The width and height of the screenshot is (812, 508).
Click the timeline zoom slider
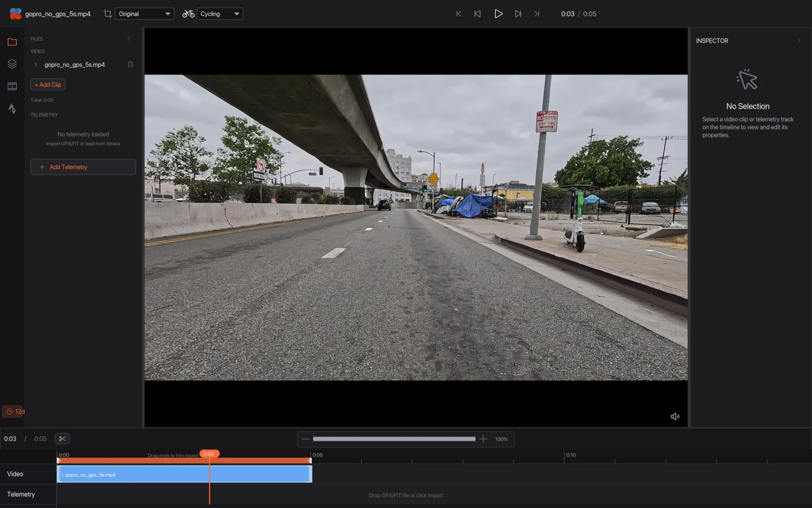pos(394,439)
